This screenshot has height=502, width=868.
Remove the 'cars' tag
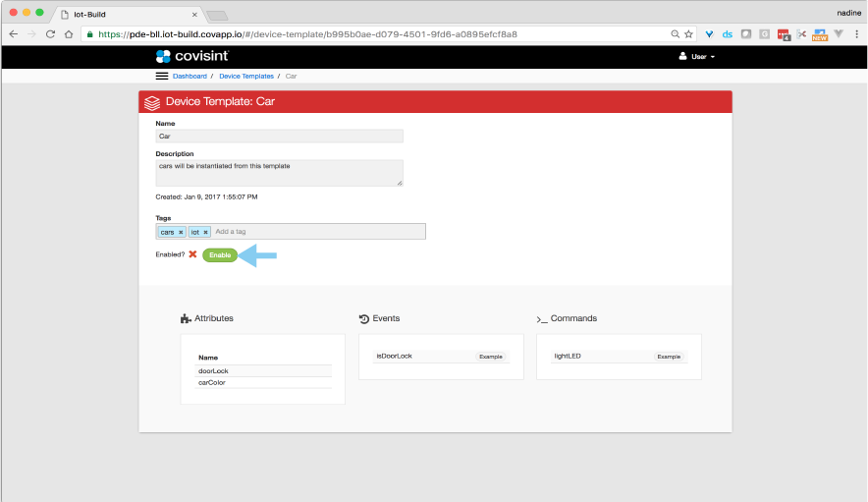[181, 232]
